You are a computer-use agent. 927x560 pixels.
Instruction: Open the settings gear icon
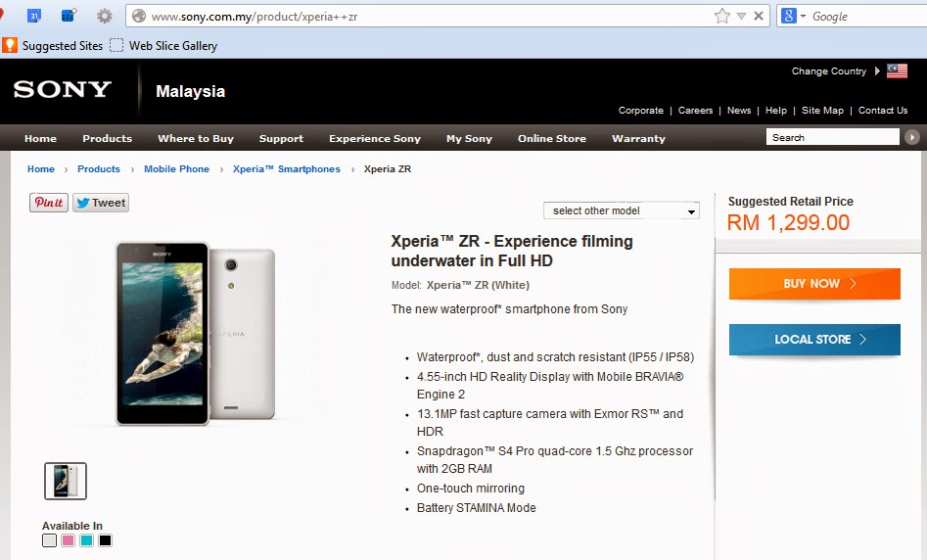coord(104,16)
